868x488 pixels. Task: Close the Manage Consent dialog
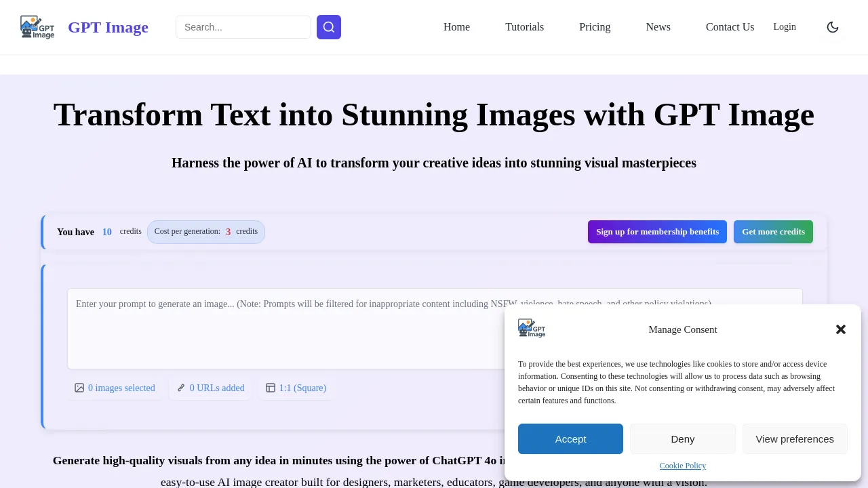pos(841,329)
